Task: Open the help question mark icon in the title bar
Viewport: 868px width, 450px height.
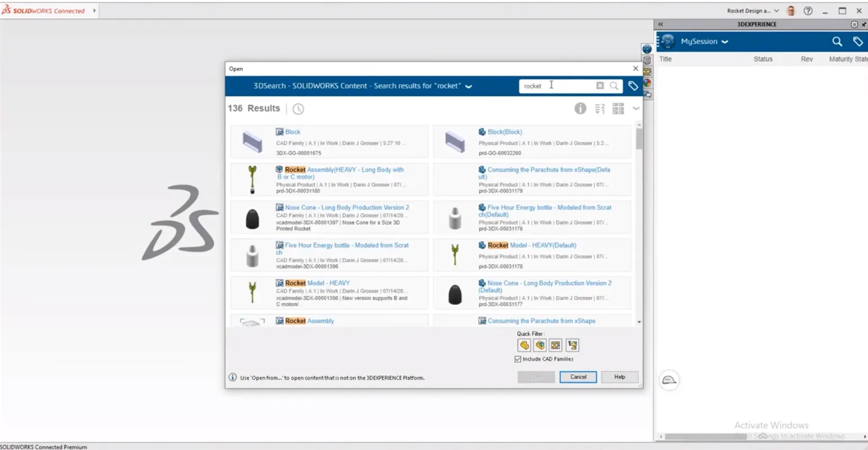Action: [x=808, y=11]
